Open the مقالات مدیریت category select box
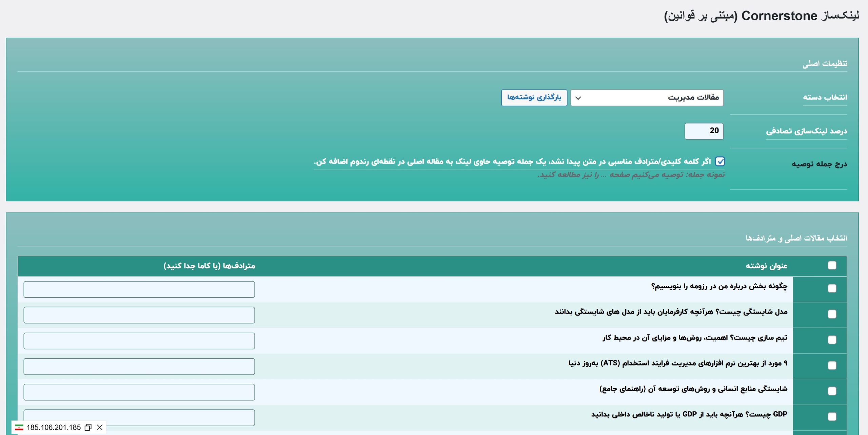Image resolution: width=868 pixels, height=435 pixels. click(x=647, y=98)
